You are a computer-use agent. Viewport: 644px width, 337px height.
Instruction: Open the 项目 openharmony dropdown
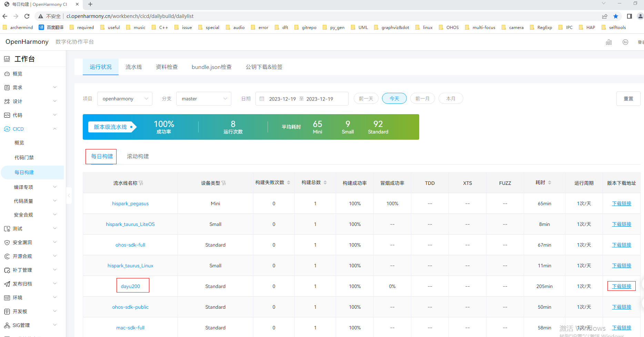click(125, 99)
